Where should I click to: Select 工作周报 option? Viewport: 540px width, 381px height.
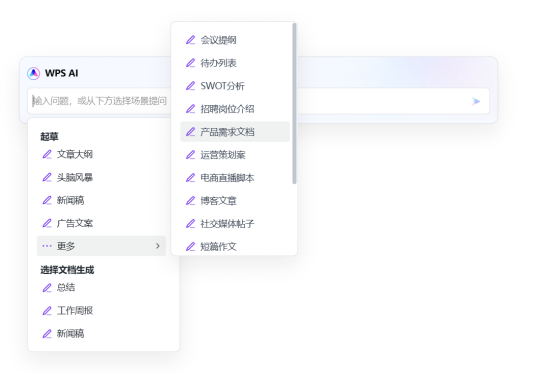point(101,311)
